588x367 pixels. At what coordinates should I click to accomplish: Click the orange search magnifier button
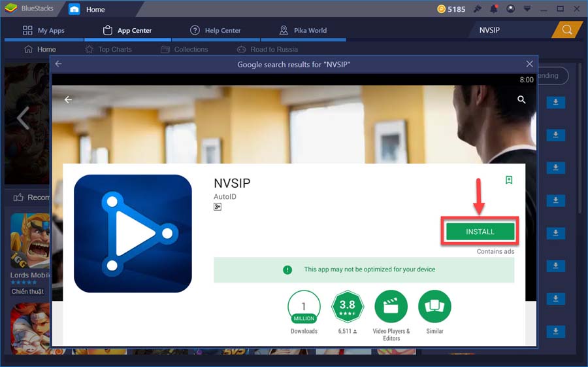tap(567, 29)
